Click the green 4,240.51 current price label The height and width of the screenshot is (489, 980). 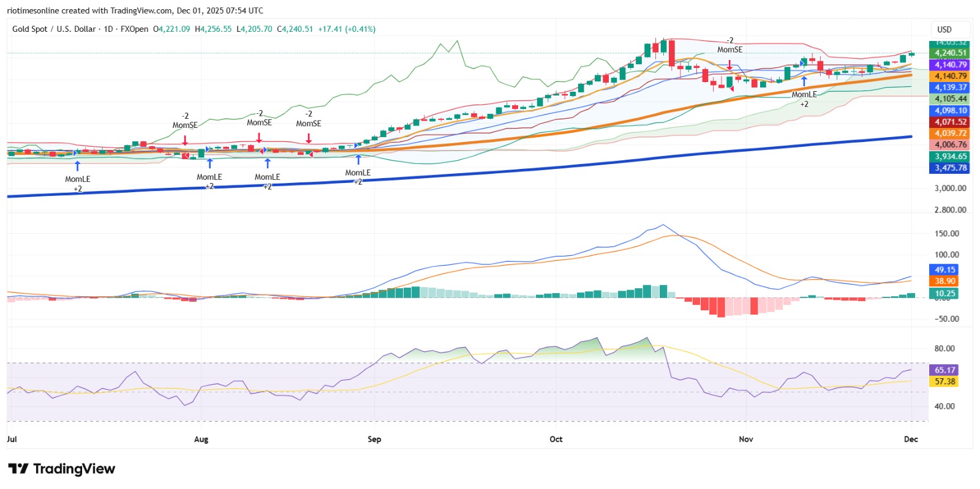click(950, 53)
